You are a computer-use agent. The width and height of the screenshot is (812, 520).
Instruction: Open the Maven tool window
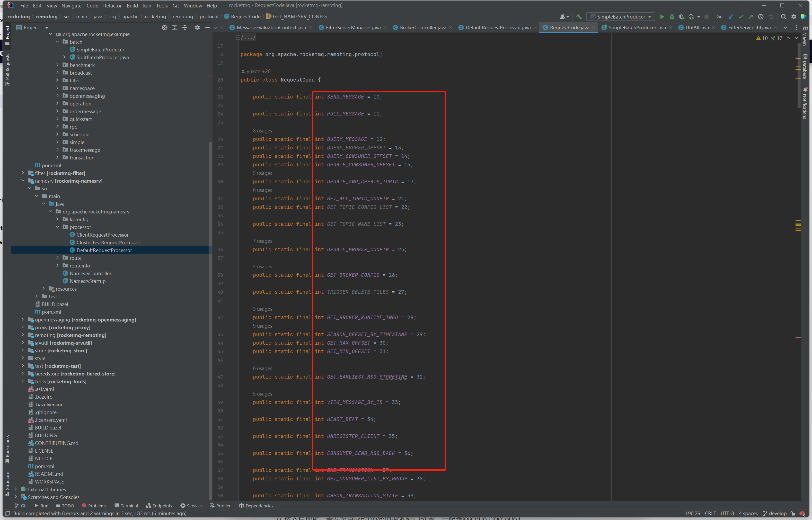[x=805, y=36]
